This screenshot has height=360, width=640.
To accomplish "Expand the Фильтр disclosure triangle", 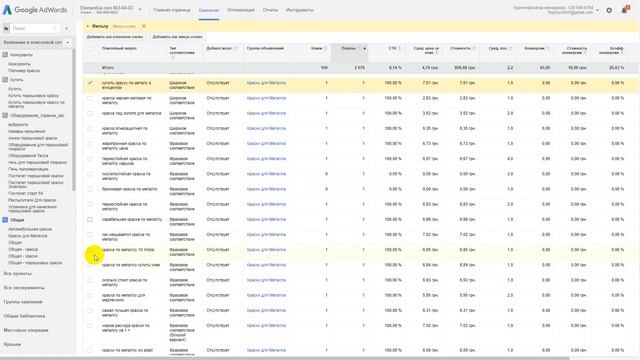I will click(x=87, y=26).
